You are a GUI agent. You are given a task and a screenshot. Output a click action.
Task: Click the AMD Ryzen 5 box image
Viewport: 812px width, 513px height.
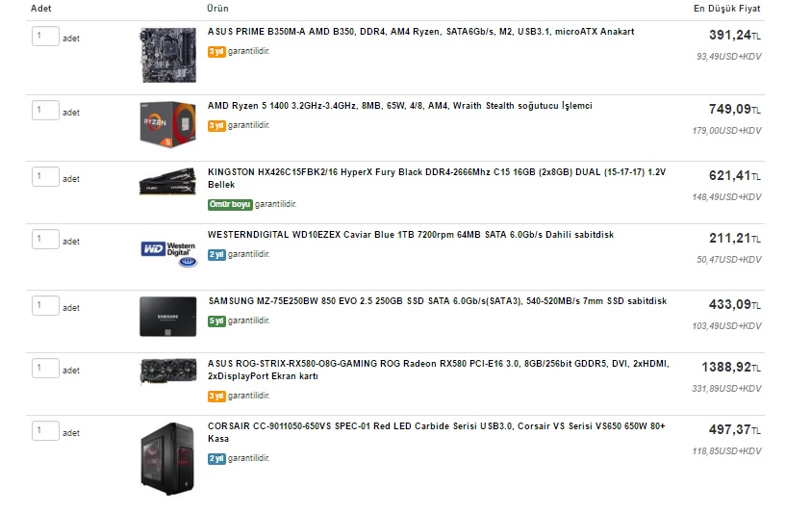(x=168, y=124)
